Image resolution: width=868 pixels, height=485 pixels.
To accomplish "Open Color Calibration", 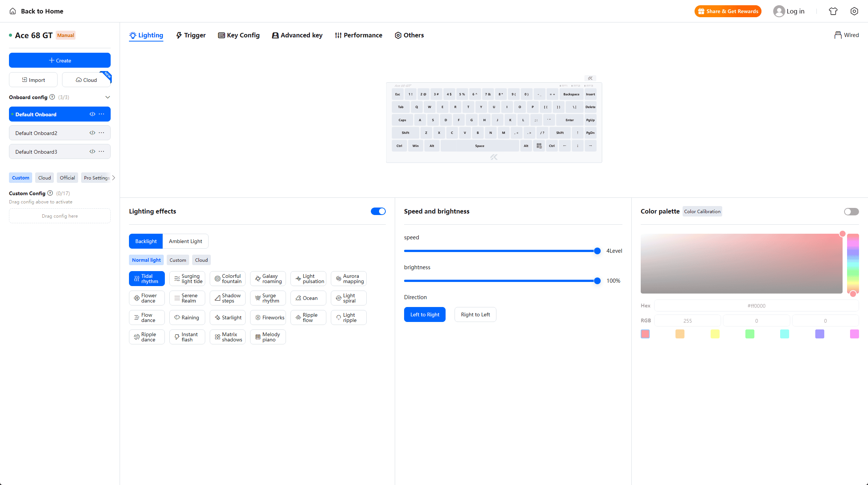I will pos(702,211).
